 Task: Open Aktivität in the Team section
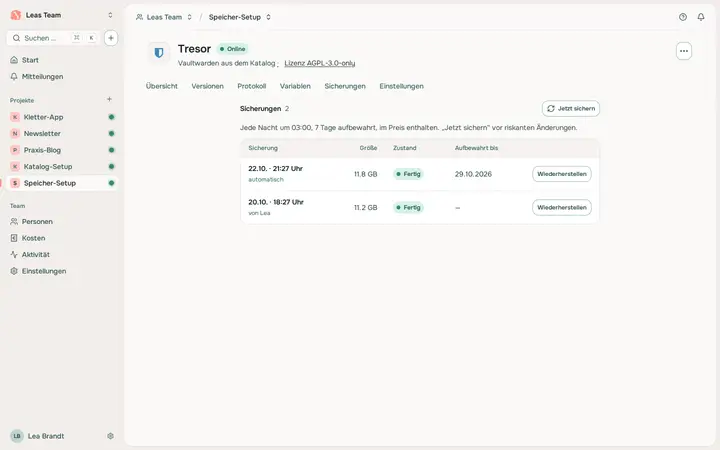pos(62,255)
